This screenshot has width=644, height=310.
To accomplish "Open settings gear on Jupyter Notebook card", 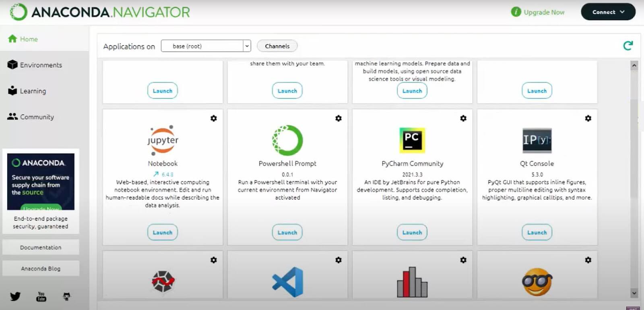I will (214, 118).
